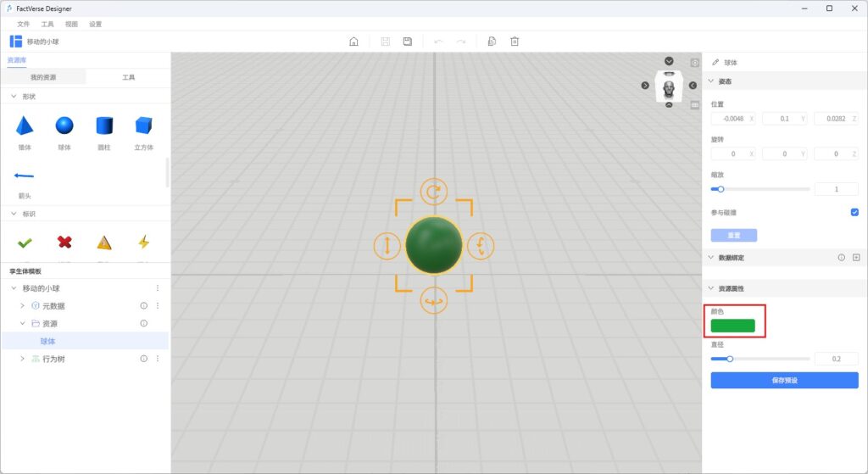Click the rotate gizmo above the sphere

pyautogui.click(x=434, y=192)
